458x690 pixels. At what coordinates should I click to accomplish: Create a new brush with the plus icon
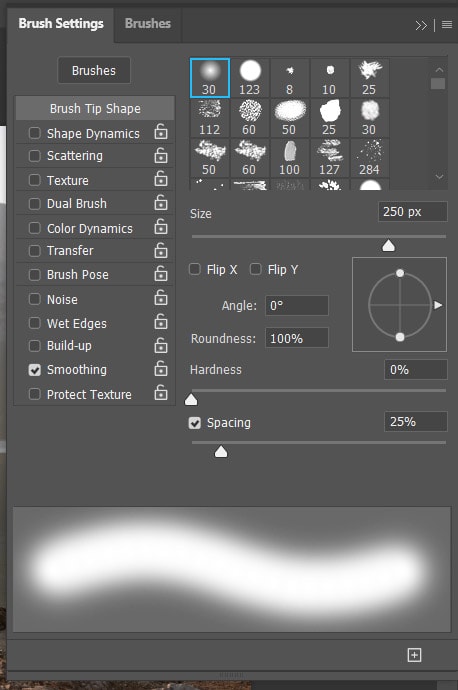(414, 655)
